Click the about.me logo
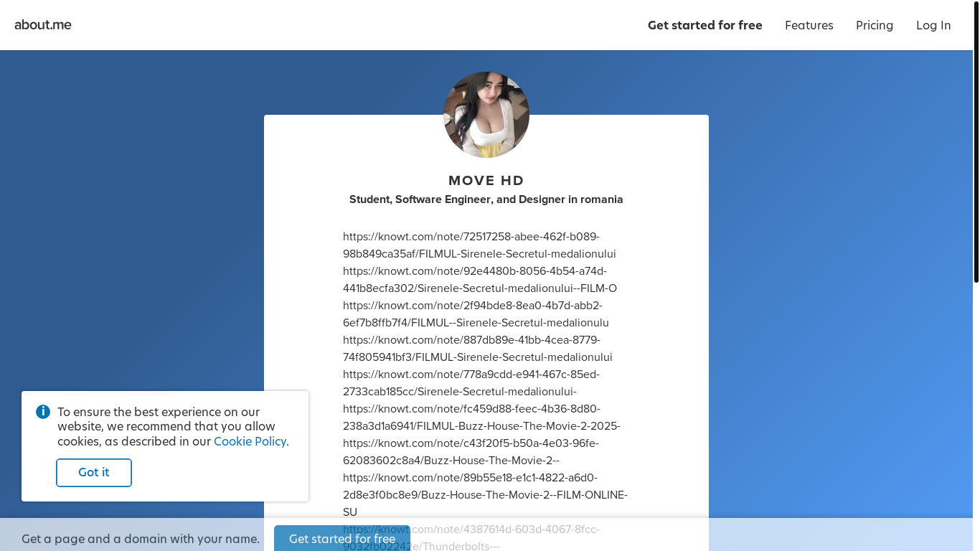This screenshot has width=980, height=551. 43,25
